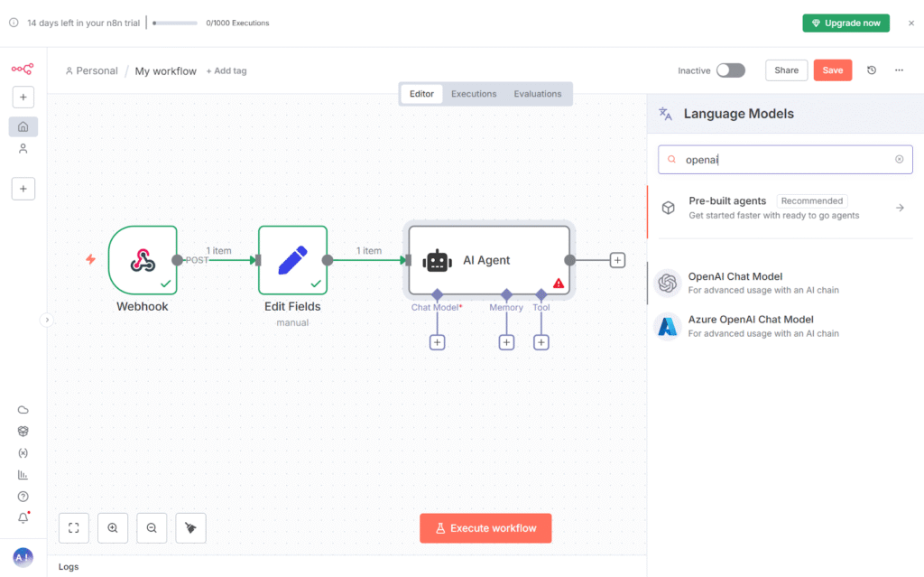
Task: Click the Upgrade now button
Action: (x=845, y=23)
